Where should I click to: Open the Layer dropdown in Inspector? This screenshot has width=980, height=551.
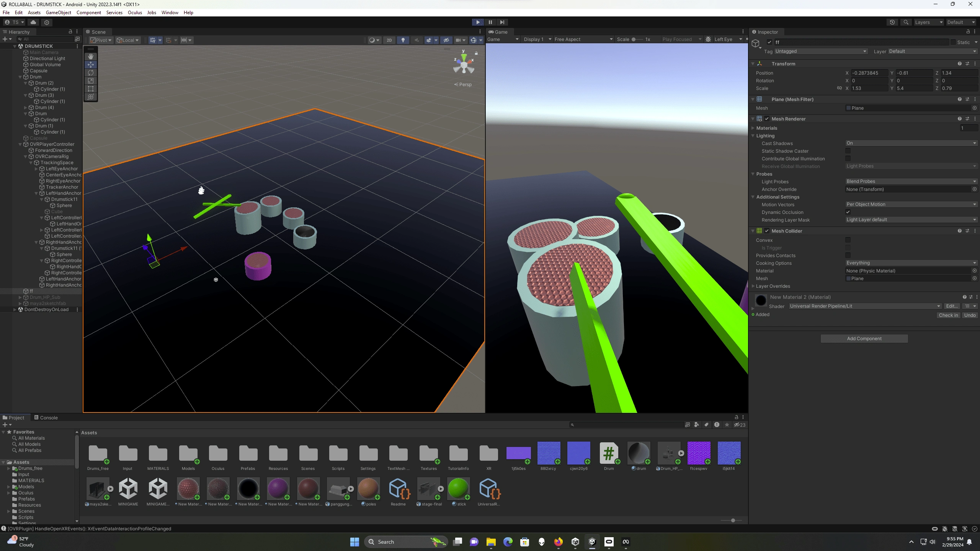click(x=932, y=51)
